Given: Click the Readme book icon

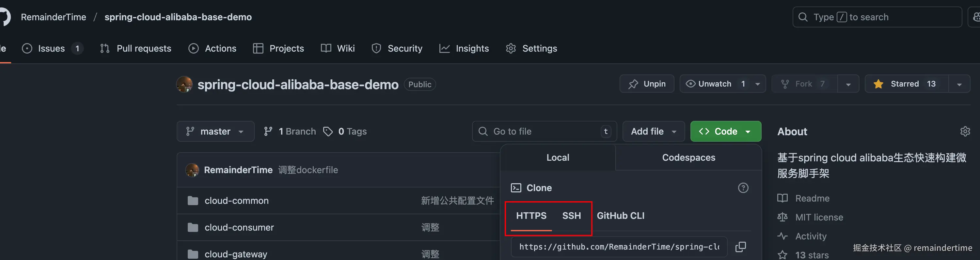Looking at the screenshot, I should pos(782,198).
